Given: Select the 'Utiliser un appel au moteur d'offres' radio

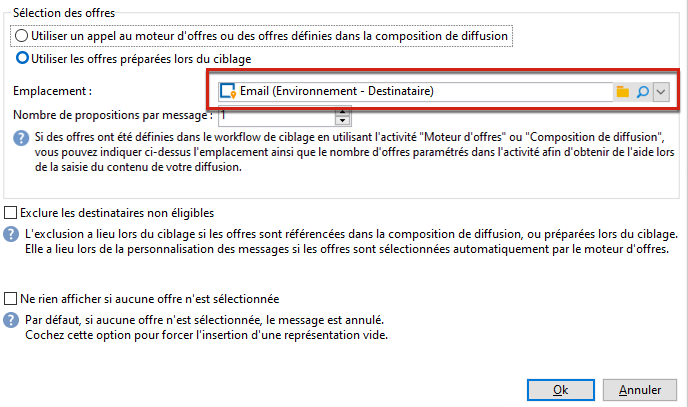Looking at the screenshot, I should (22, 36).
